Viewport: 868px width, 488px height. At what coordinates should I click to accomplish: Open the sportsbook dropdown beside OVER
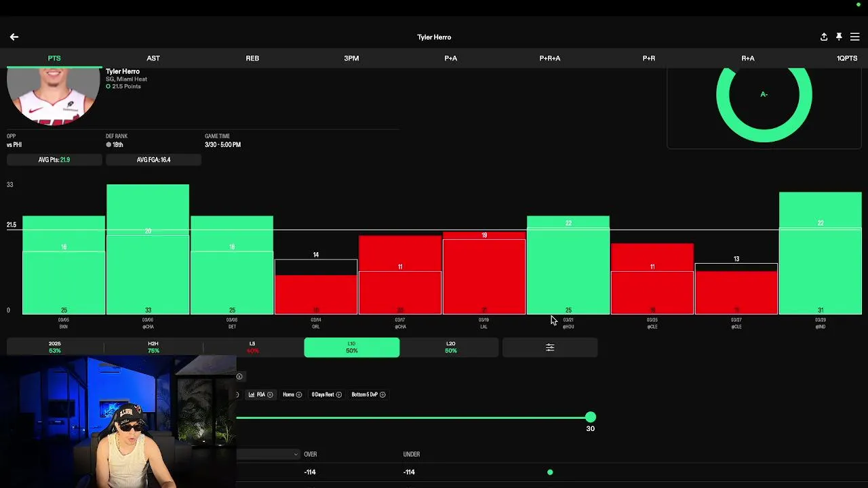268,454
